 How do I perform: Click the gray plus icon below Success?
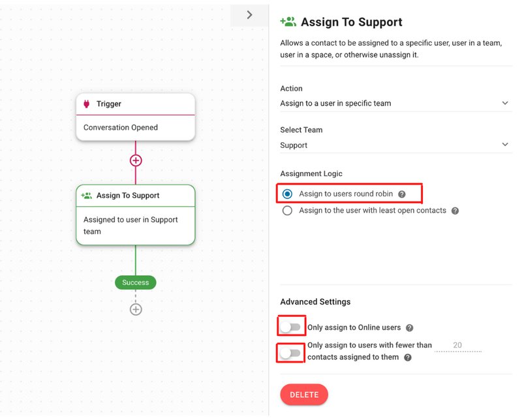[x=136, y=309]
